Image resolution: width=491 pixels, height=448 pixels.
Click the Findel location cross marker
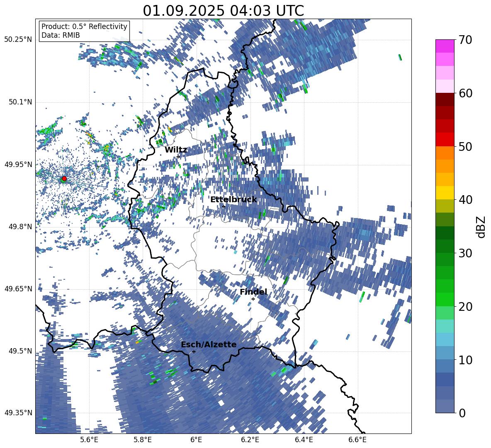point(253,299)
